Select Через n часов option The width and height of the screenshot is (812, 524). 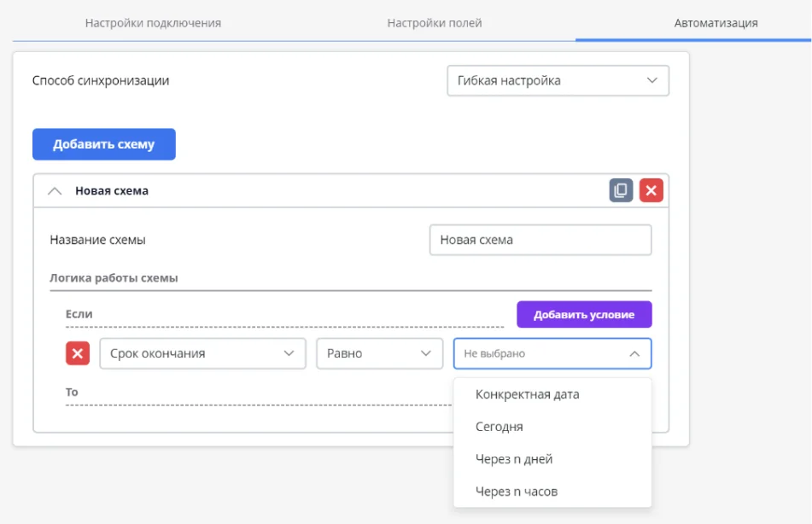tap(552, 492)
